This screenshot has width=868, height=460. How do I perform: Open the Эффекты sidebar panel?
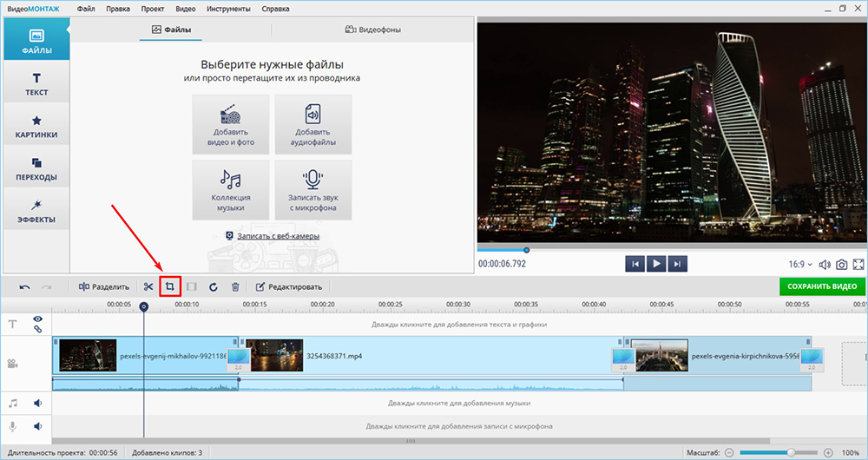tap(36, 210)
